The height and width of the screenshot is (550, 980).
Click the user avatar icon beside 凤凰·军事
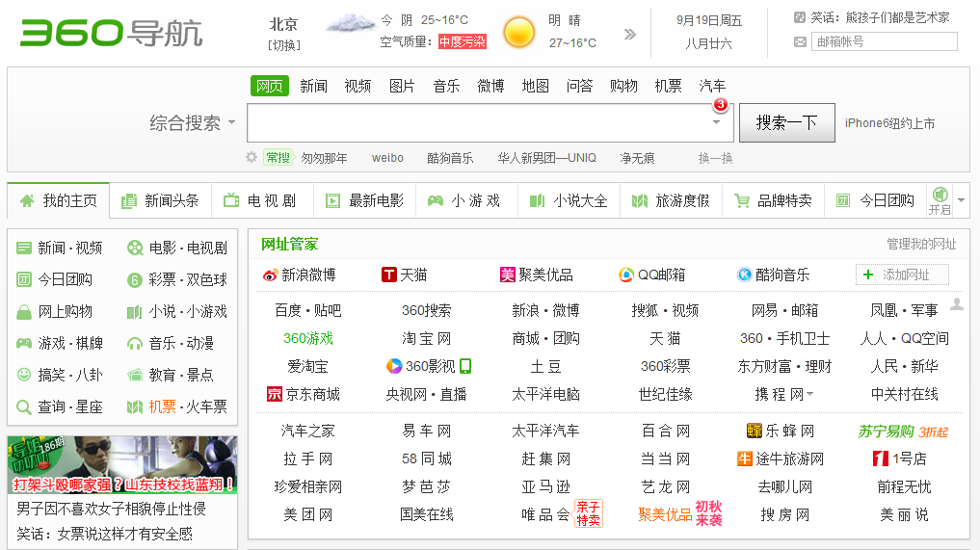[x=956, y=304]
